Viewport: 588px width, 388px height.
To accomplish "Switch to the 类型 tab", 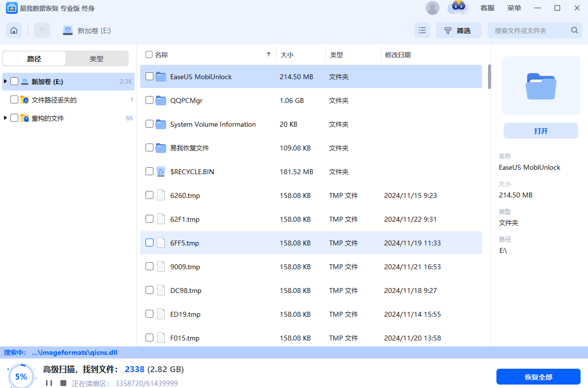I will 97,59.
